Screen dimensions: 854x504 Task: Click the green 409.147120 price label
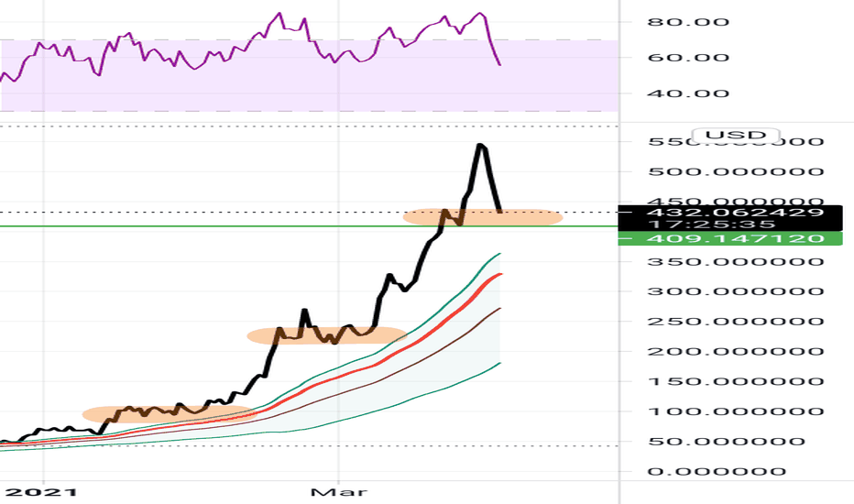click(730, 238)
